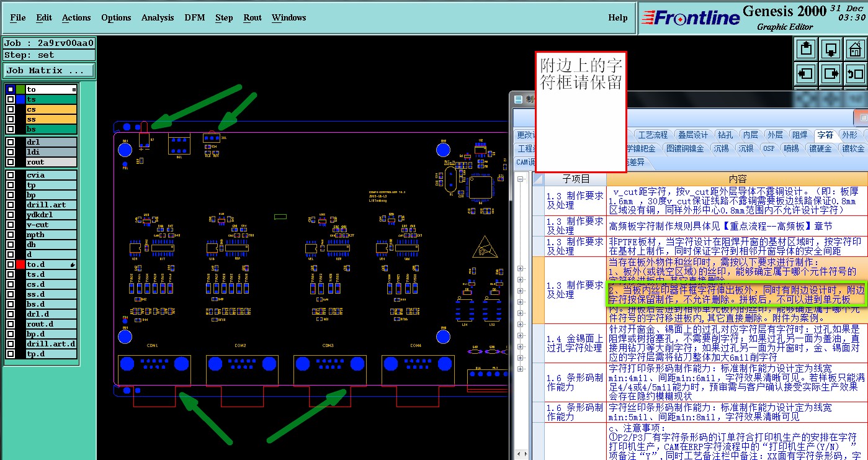Click the red color swatch of layer to.d

tap(20, 264)
